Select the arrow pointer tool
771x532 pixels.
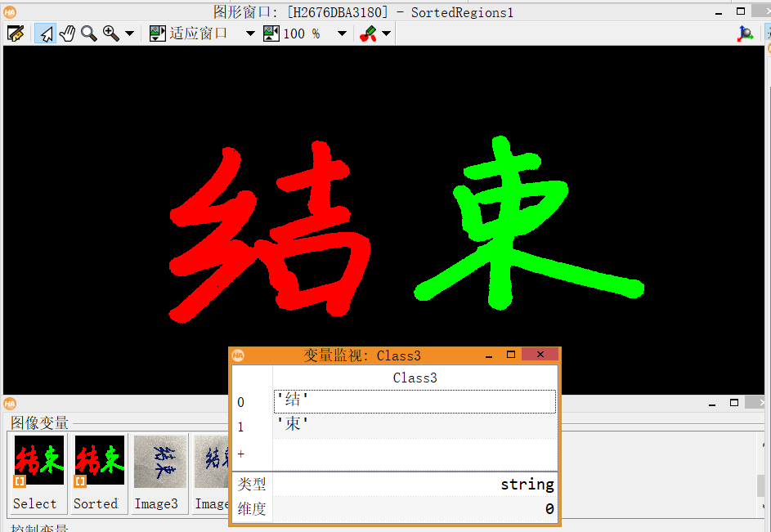point(46,34)
